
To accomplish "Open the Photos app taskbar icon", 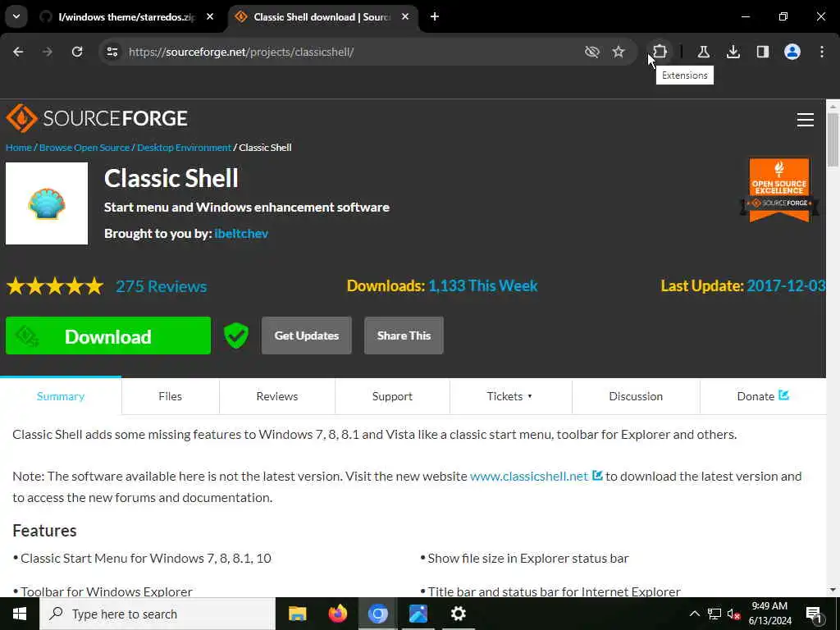I will click(418, 614).
